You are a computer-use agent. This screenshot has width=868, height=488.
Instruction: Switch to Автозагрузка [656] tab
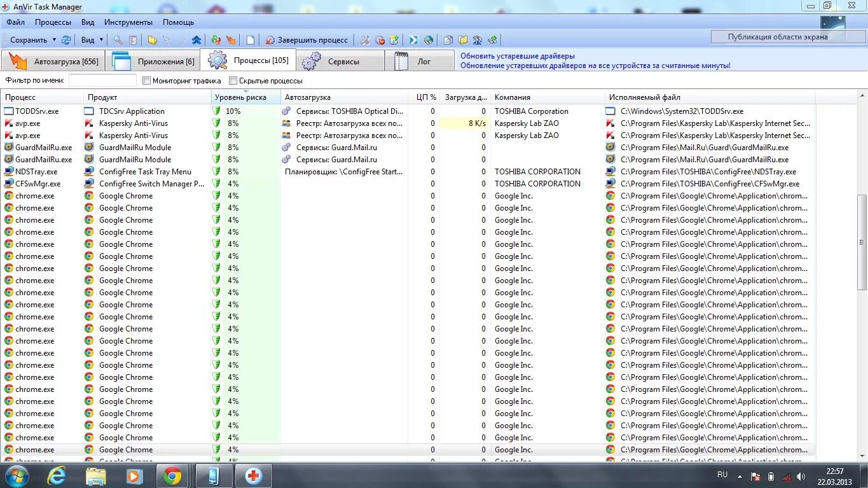tap(53, 61)
